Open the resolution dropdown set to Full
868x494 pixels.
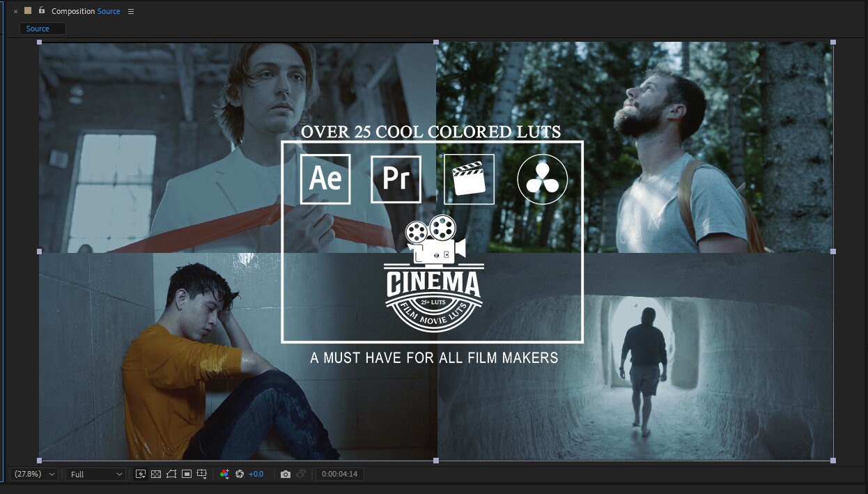[95, 474]
